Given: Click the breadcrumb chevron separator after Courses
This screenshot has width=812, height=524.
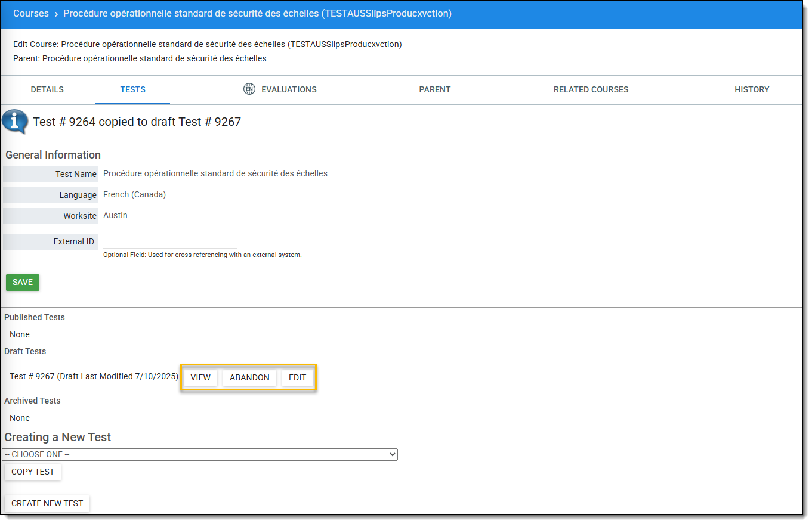Looking at the screenshot, I should [56, 14].
